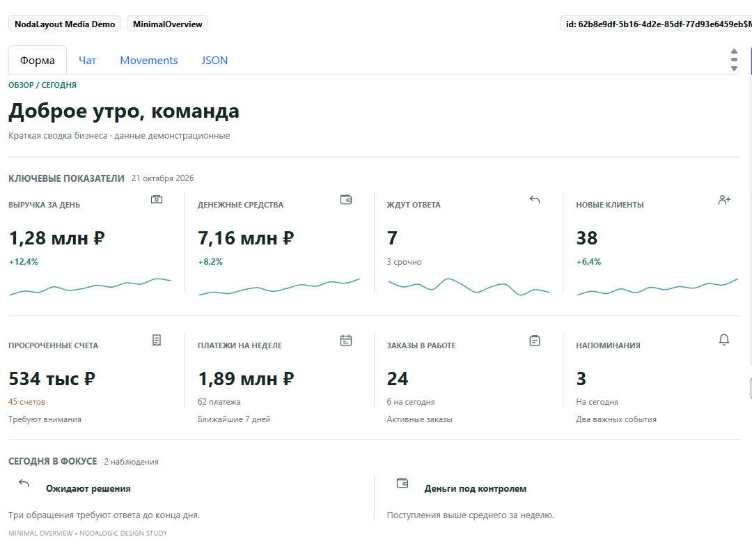This screenshot has height=560, width=752.
Task: Click the wallet icon next to Деньги под контролем
Action: click(x=402, y=483)
